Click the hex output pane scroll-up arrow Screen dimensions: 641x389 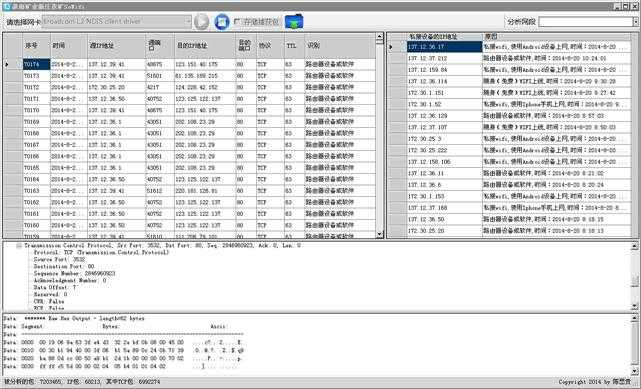click(634, 318)
